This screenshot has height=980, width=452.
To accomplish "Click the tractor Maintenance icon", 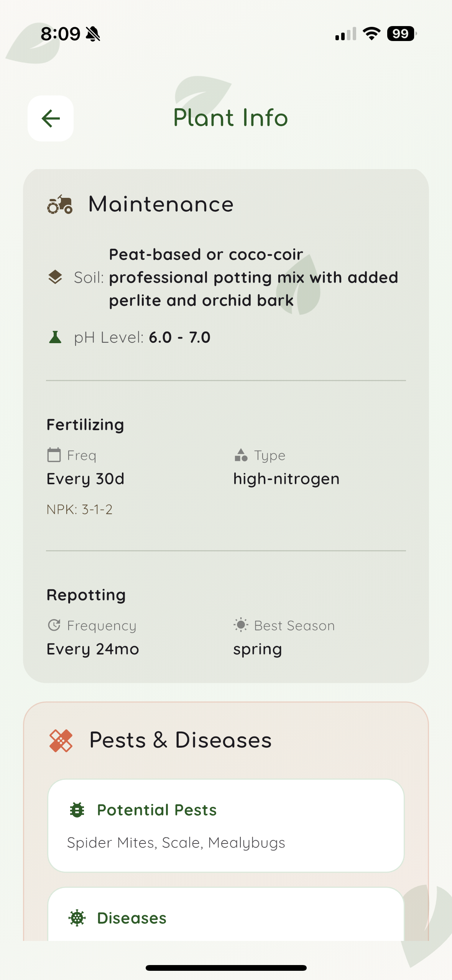I will pyautogui.click(x=60, y=205).
